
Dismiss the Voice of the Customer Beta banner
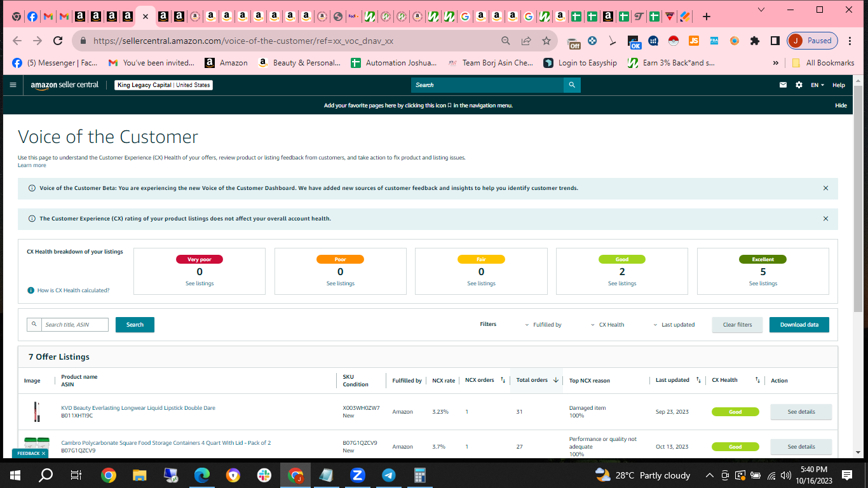coord(825,188)
